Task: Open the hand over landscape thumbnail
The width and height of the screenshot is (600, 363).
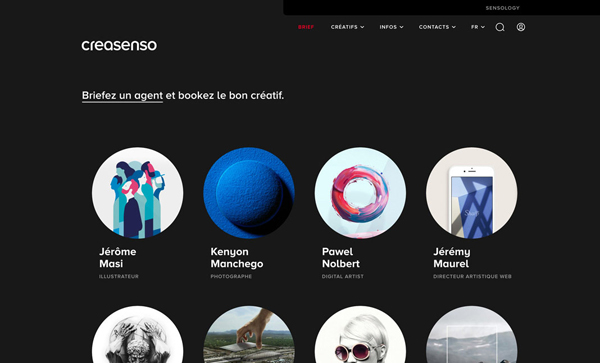Action: point(249,334)
